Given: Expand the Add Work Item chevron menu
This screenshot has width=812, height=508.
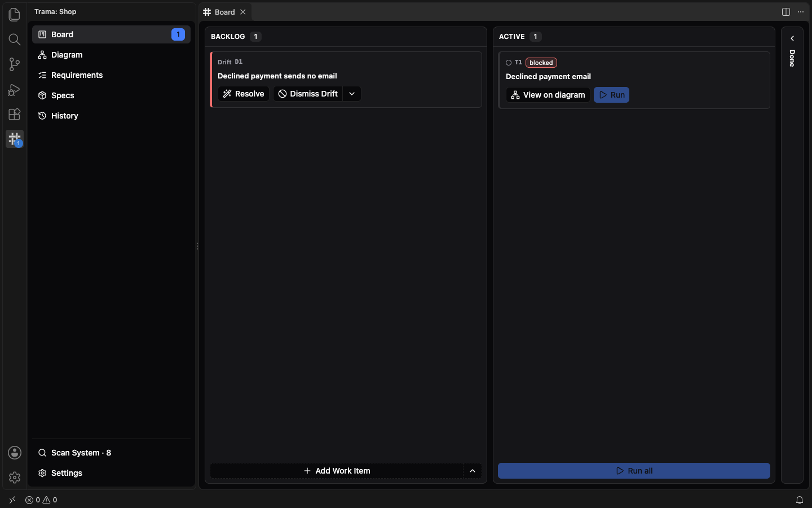Looking at the screenshot, I should [473, 471].
